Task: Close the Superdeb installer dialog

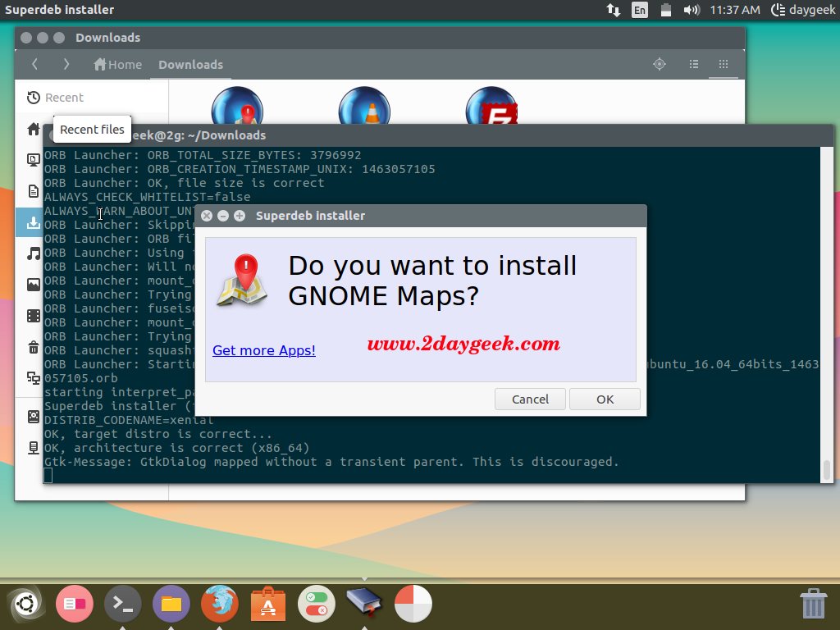Action: pyautogui.click(x=207, y=216)
